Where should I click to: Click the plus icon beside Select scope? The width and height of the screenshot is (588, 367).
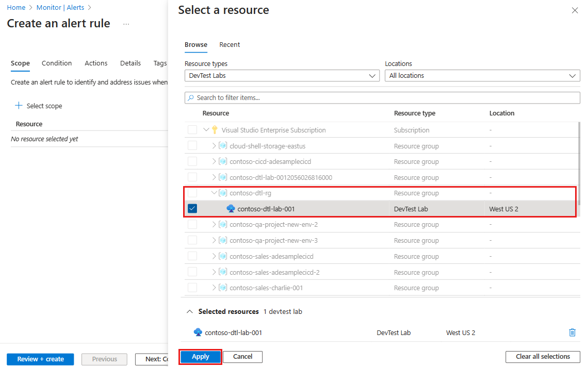(x=19, y=106)
